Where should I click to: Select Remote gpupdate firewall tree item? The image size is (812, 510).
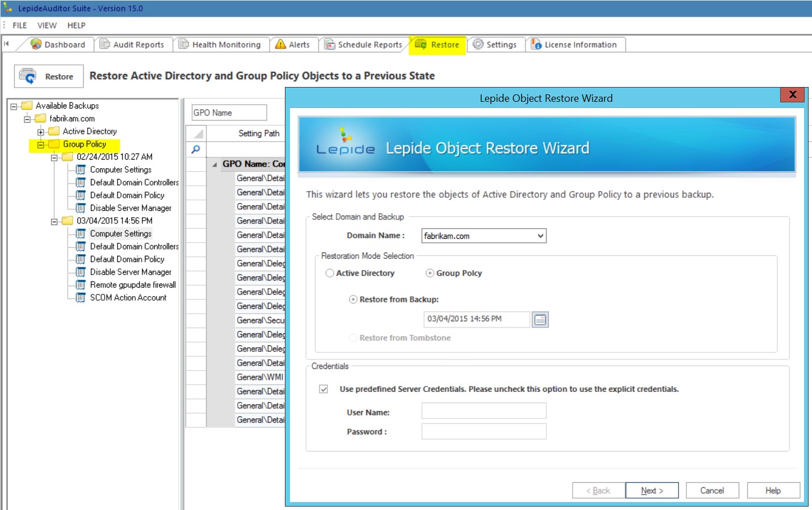coord(132,285)
